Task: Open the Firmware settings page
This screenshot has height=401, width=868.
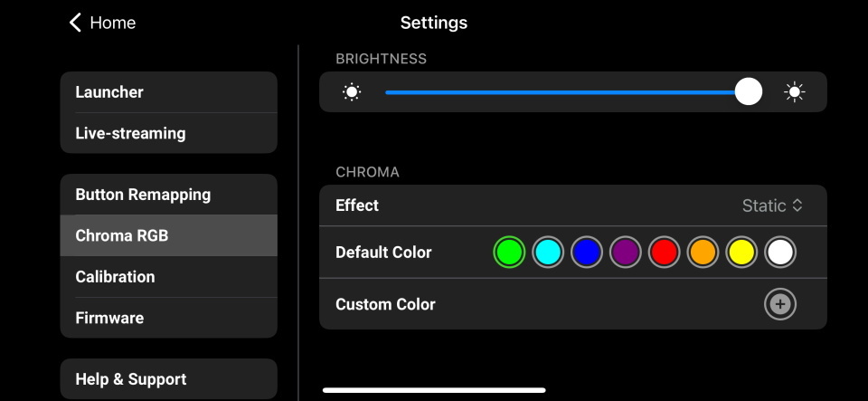Action: coord(168,318)
